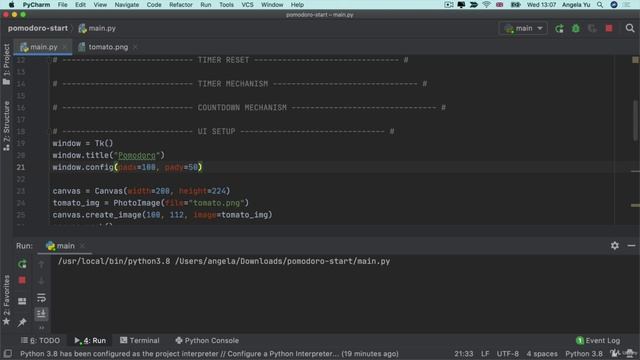Viewport: 640px width, 360px height.
Task: Click the Wi-Fi status icon in menu bar
Action: pyautogui.click(x=486, y=5)
